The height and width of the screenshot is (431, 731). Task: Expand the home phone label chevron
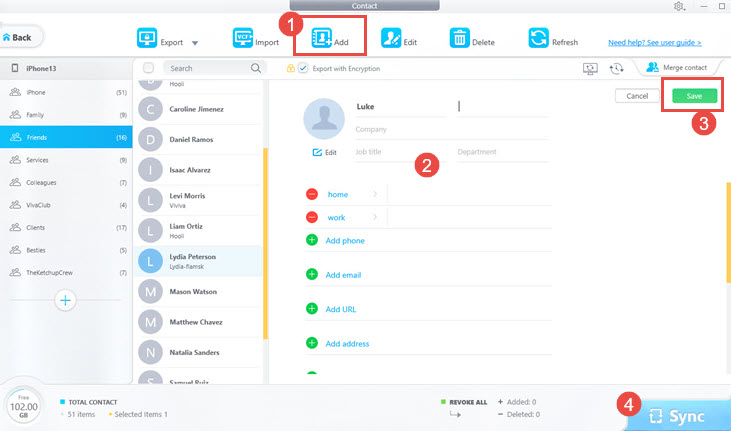tap(375, 194)
